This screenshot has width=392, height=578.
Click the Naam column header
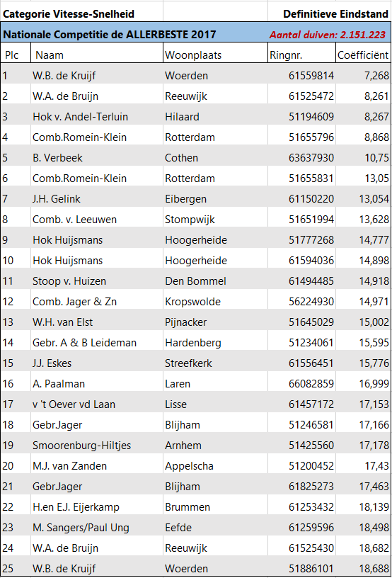click(x=97, y=55)
